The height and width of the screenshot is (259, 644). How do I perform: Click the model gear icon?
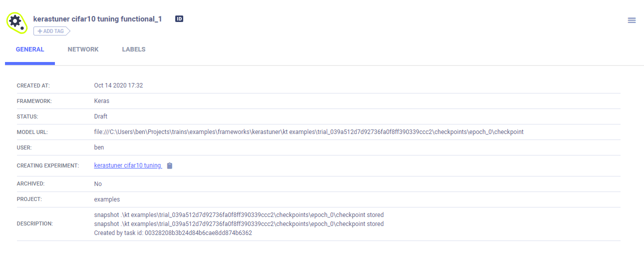pyautogui.click(x=16, y=22)
